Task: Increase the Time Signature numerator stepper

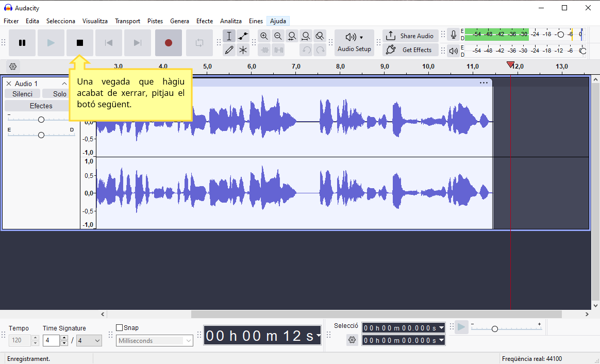Action: click(x=64, y=338)
